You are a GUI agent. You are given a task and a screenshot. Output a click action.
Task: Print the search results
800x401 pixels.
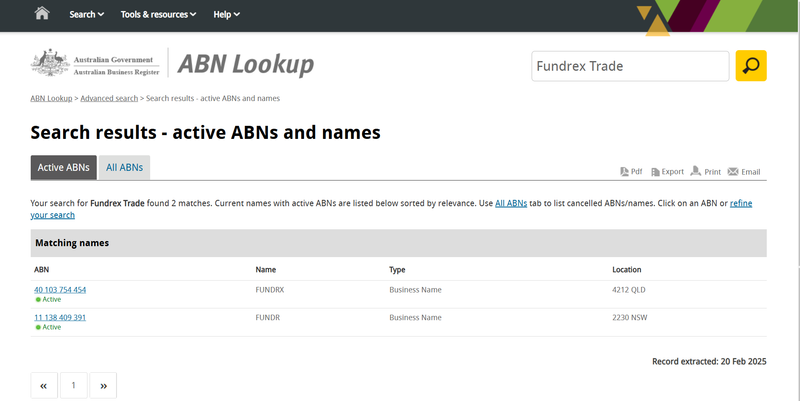[x=706, y=172]
